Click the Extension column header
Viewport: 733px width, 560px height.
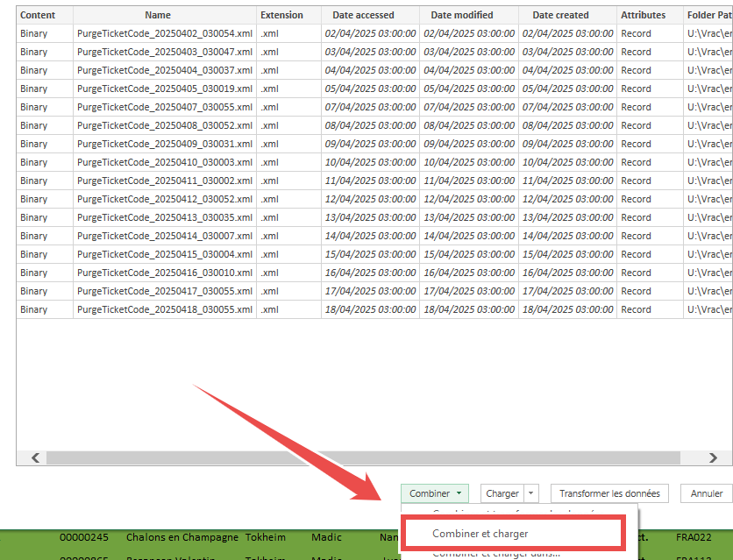click(281, 15)
